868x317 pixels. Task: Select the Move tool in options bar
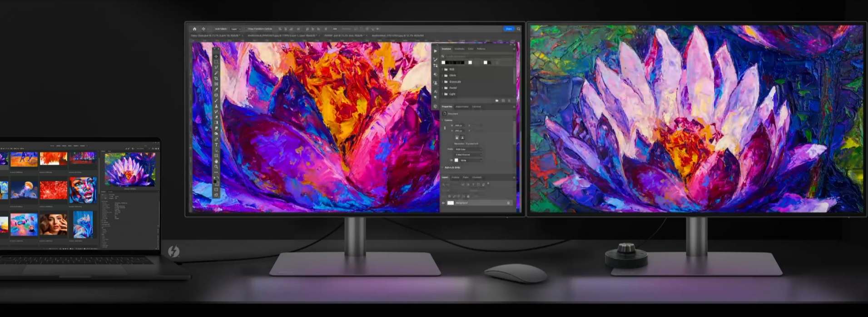[203, 29]
